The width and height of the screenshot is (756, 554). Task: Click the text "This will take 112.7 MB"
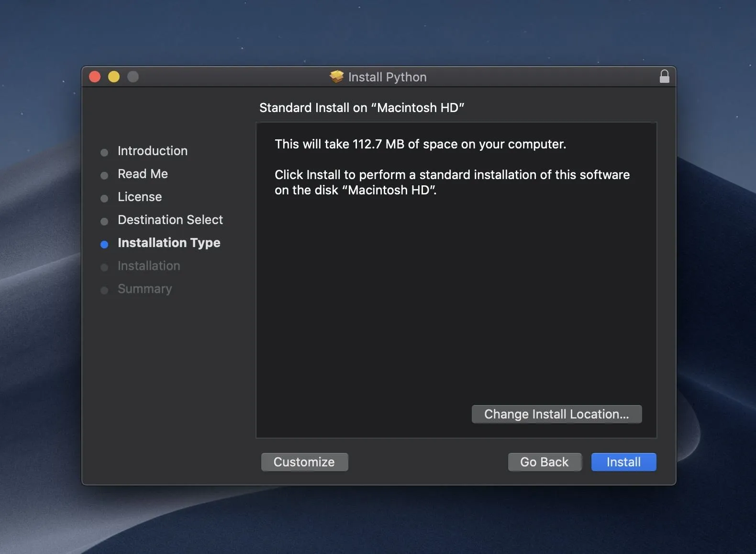tap(339, 144)
